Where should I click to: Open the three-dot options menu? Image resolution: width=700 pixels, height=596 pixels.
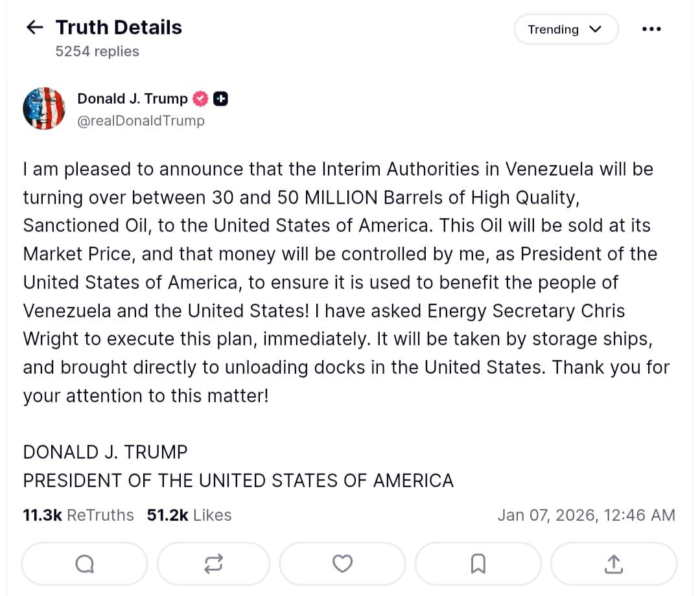coord(651,29)
